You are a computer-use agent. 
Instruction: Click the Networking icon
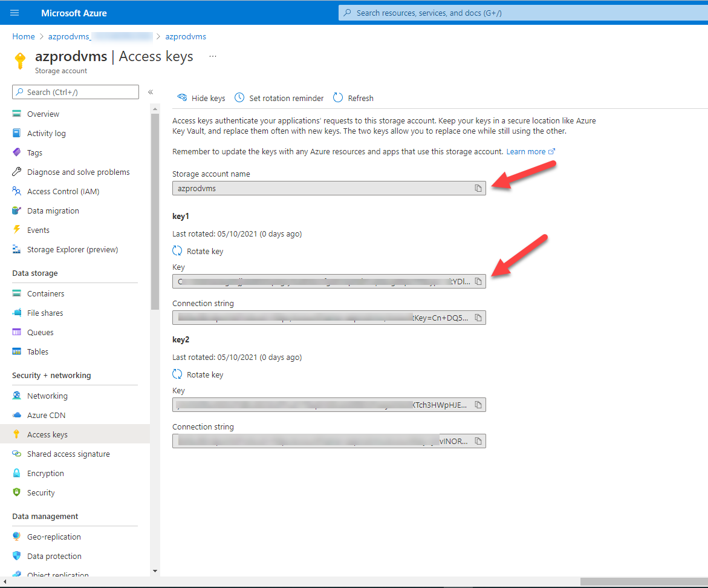point(17,396)
